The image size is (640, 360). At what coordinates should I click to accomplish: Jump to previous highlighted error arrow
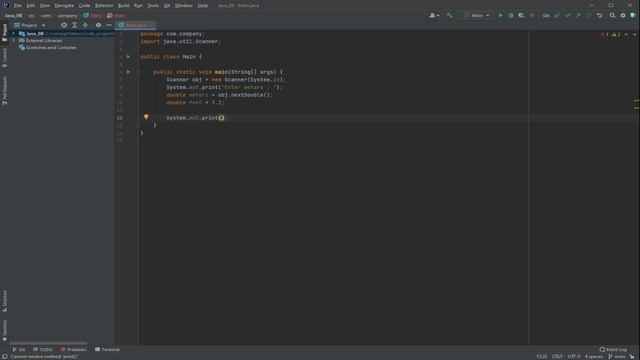(627, 35)
